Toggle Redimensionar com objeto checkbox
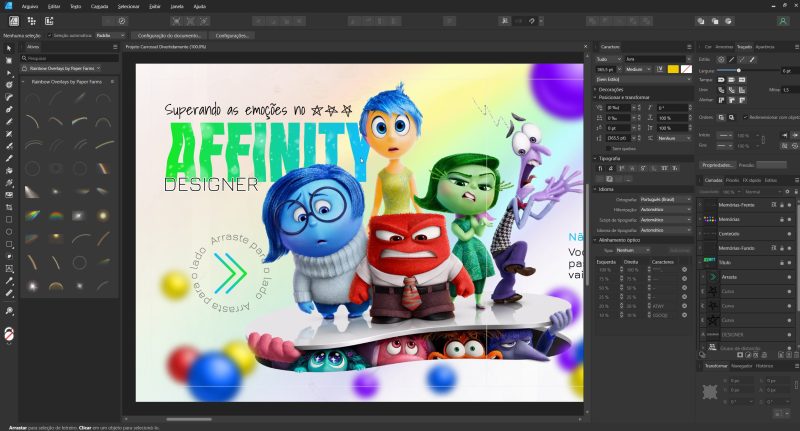Screen dimensions: 800x431 (745, 117)
